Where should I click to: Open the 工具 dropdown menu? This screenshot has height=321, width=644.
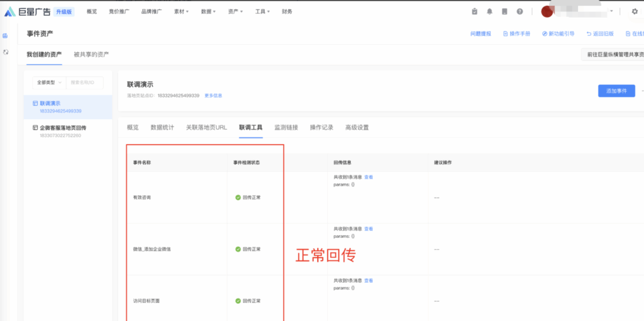[263, 11]
